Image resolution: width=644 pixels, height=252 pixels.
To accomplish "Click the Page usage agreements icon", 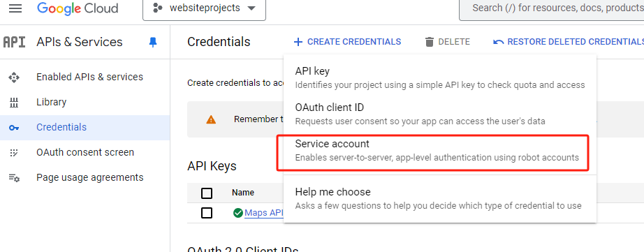I will pos(14,178).
